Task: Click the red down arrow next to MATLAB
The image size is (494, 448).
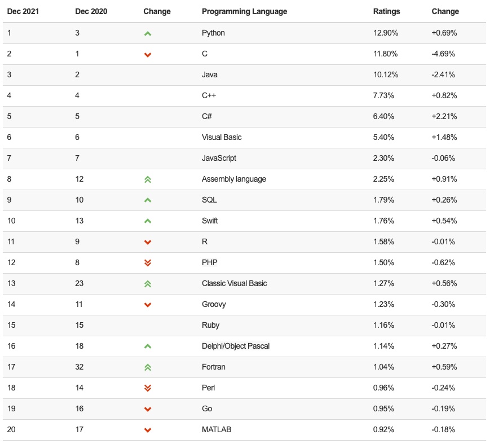Action: pyautogui.click(x=147, y=430)
